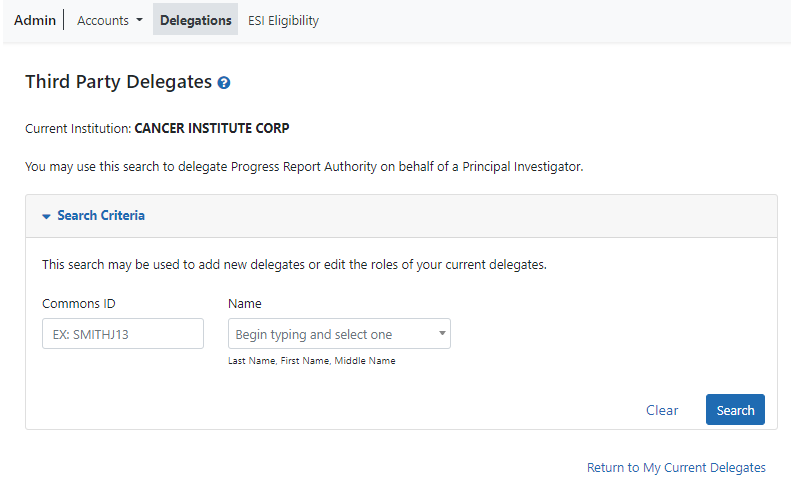Open the Accounts menu
Screen dimensions: 791x499
coord(104,20)
